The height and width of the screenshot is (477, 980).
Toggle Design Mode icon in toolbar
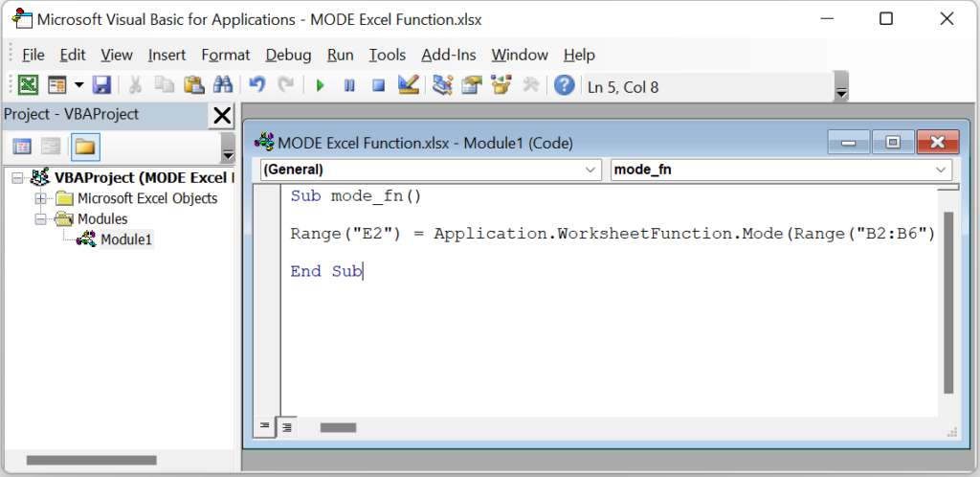click(408, 85)
